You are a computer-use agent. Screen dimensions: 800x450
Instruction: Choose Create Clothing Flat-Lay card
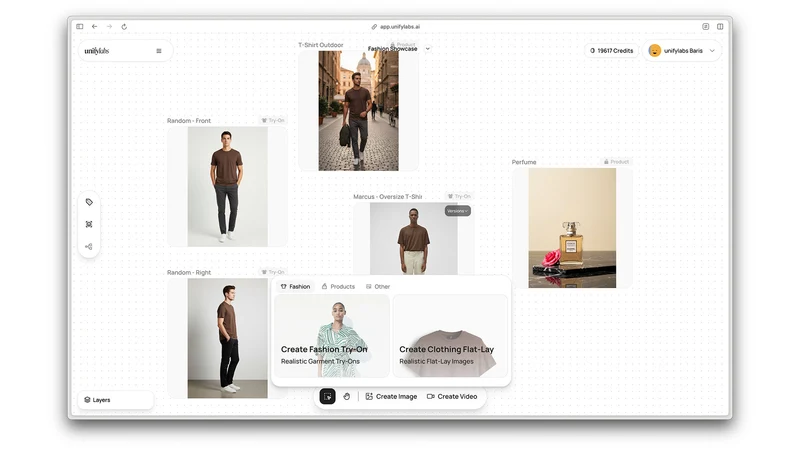tap(450, 336)
